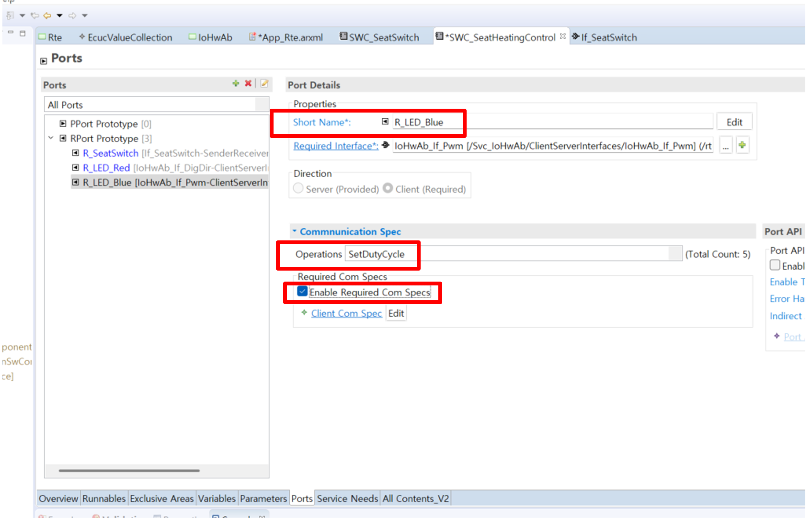The height and width of the screenshot is (522, 812).
Task: Open the Operations SetDutyCycle dropdown
Action: [675, 254]
